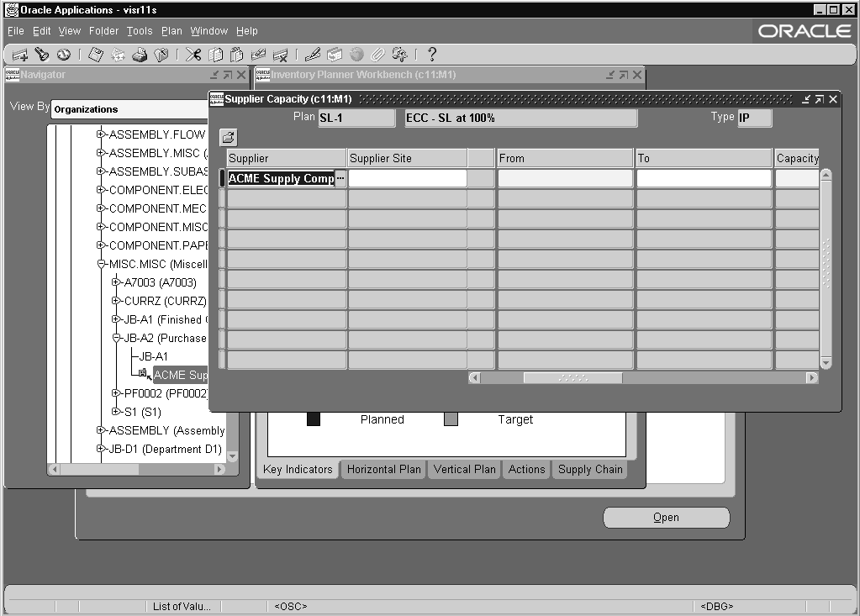Switch to the Supply Chain tab

[x=590, y=470]
